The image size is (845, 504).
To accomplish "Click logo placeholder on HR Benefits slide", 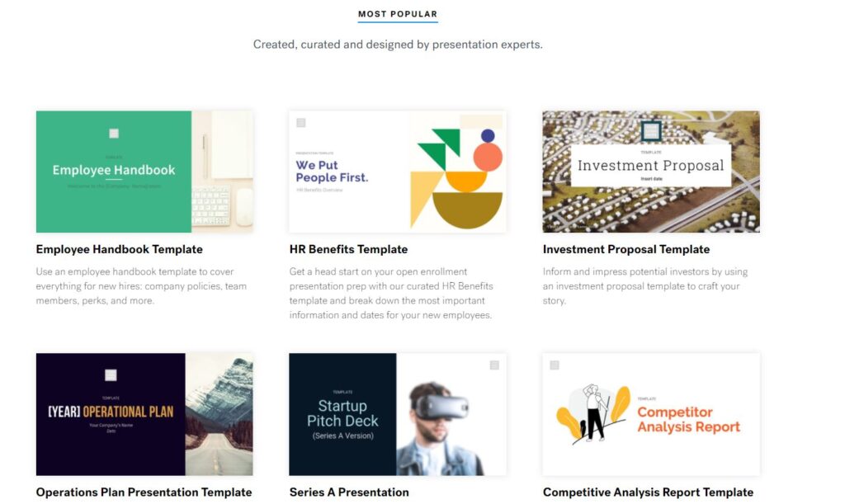I will tap(301, 123).
